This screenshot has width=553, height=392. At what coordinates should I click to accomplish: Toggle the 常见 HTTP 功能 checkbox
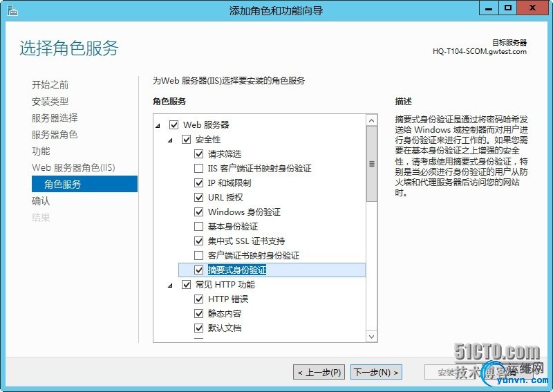(186, 284)
